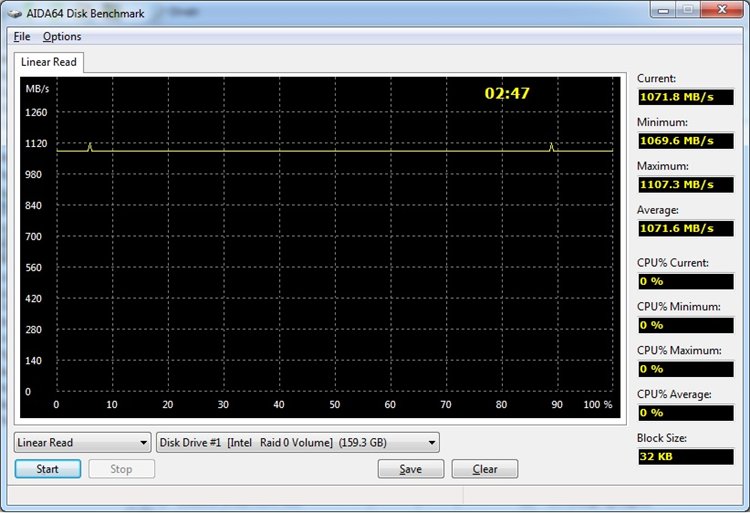Click the 1260 y-axis label
The image size is (750, 513).
pos(36,113)
